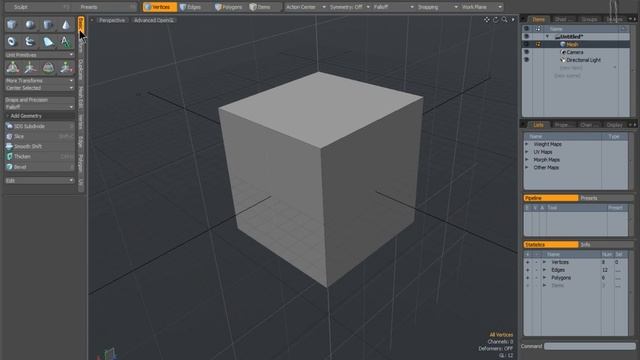Select the Sphere primitive tool
640x360 pixels.
pos(30,25)
